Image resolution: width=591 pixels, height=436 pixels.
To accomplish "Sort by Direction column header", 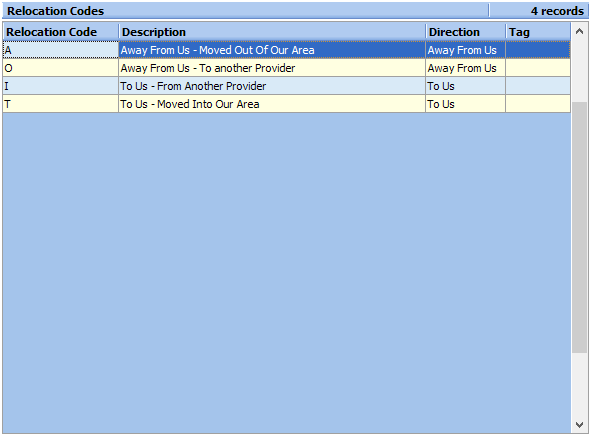I will click(465, 32).
